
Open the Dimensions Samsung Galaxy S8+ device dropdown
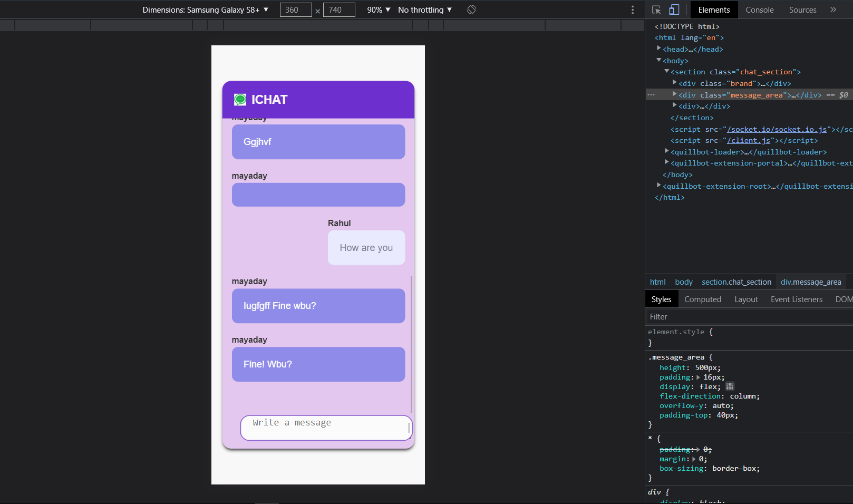tap(206, 9)
